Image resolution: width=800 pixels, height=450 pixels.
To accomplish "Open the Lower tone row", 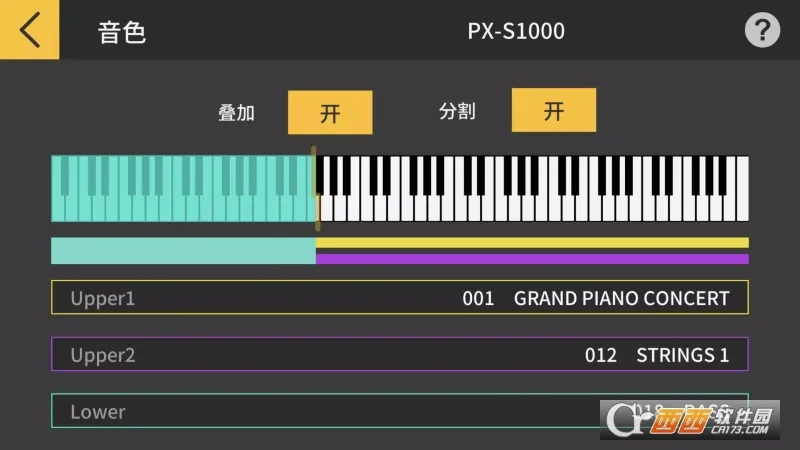I will coord(400,411).
